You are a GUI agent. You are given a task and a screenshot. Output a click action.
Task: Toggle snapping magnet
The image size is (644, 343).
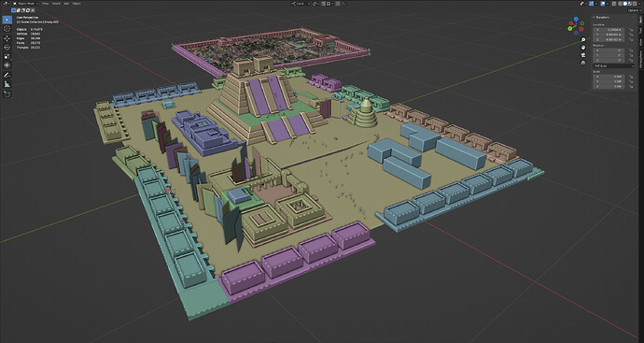pos(323,4)
